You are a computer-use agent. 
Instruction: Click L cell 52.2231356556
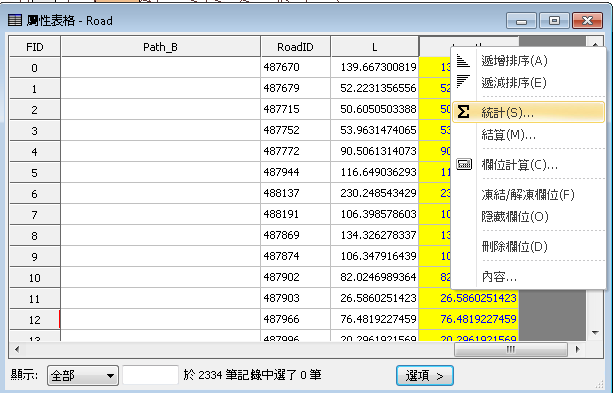(375, 88)
